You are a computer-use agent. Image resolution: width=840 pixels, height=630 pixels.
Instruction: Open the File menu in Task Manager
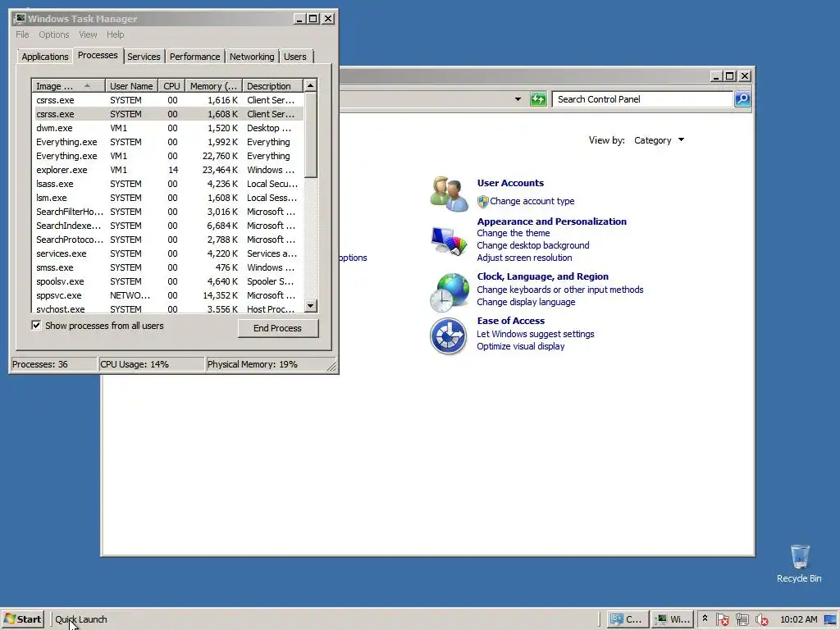click(x=22, y=34)
